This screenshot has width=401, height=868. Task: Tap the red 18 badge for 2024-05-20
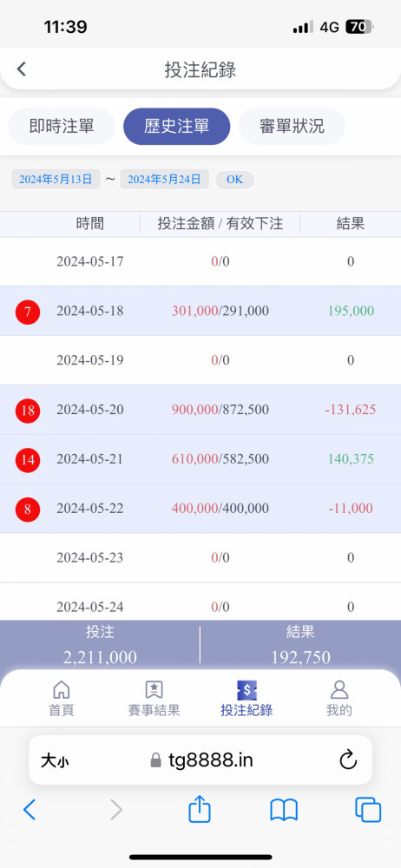28,411
